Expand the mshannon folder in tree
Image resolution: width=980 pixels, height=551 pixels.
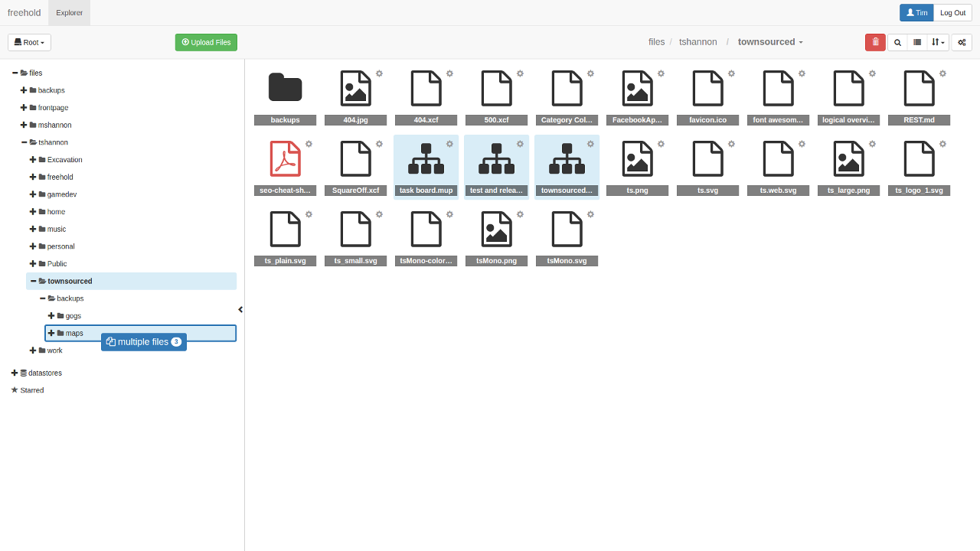pyautogui.click(x=24, y=125)
